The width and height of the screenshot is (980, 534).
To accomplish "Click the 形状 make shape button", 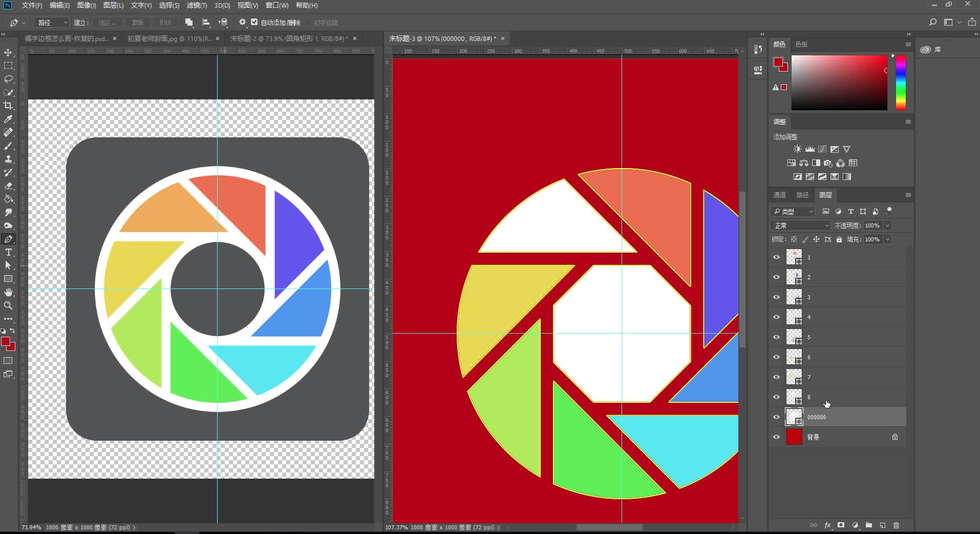I will click(x=165, y=23).
